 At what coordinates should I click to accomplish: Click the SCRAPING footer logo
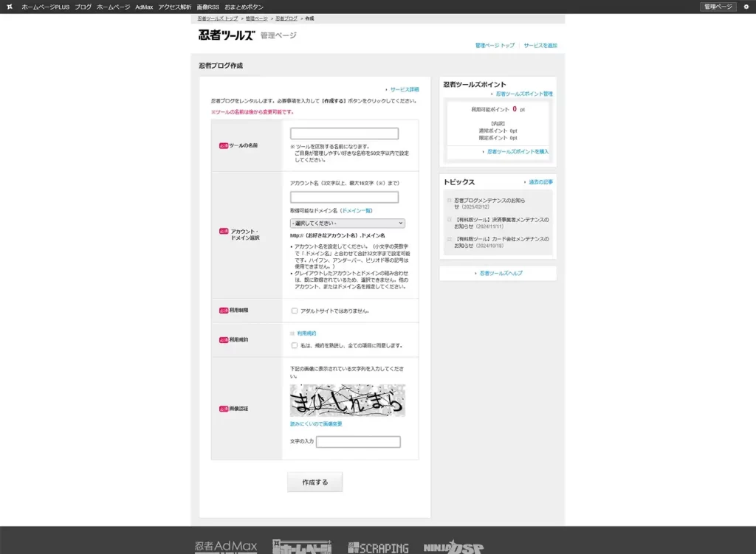[x=378, y=547]
